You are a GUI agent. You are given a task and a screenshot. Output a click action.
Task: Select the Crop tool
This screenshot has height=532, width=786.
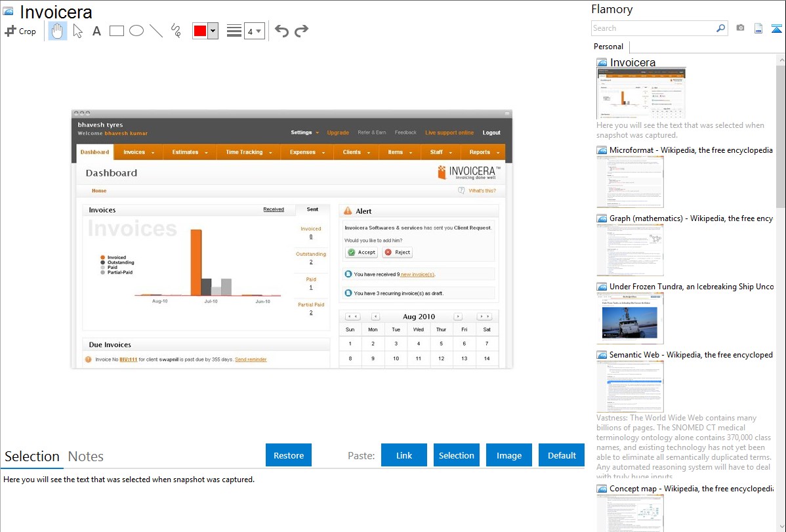pyautogui.click(x=20, y=31)
